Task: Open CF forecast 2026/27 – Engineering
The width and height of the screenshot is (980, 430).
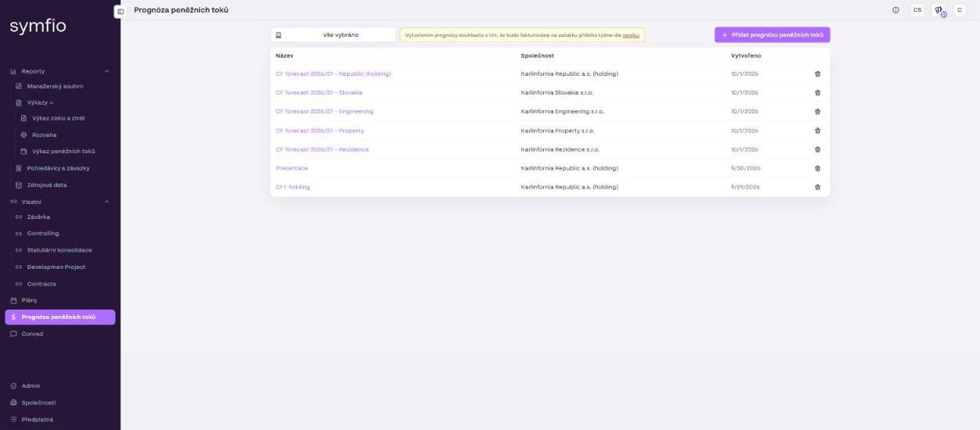Action: [x=324, y=111]
